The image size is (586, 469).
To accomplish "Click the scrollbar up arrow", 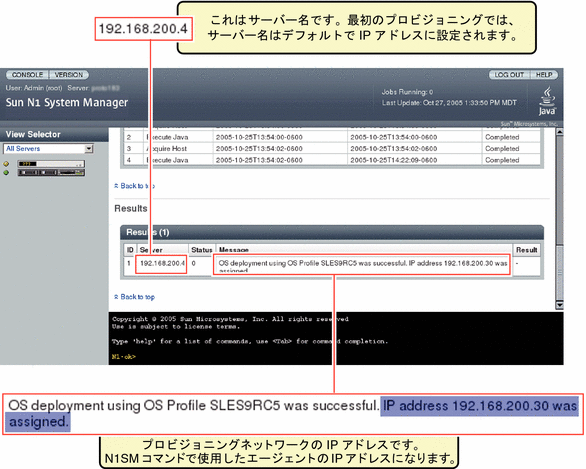I will [x=559, y=132].
